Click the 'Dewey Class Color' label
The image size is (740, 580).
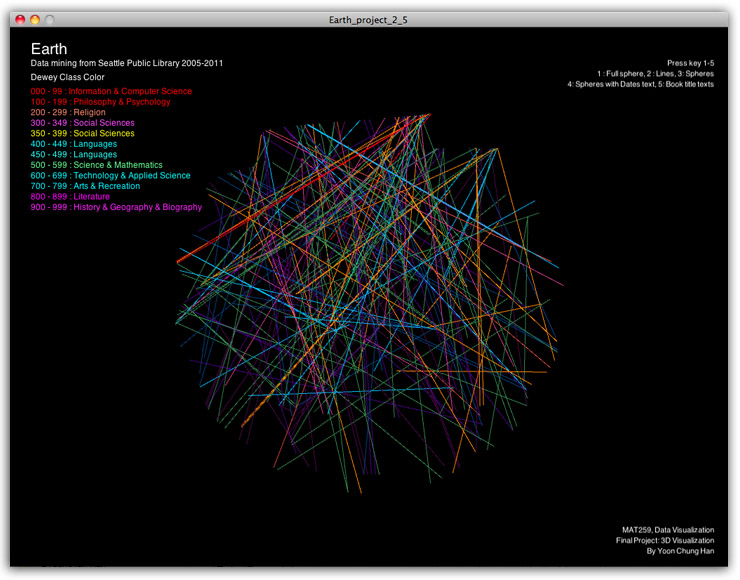(x=67, y=77)
